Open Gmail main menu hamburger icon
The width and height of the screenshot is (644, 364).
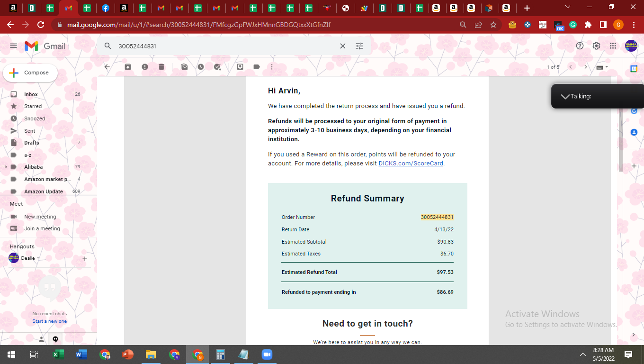tap(13, 46)
